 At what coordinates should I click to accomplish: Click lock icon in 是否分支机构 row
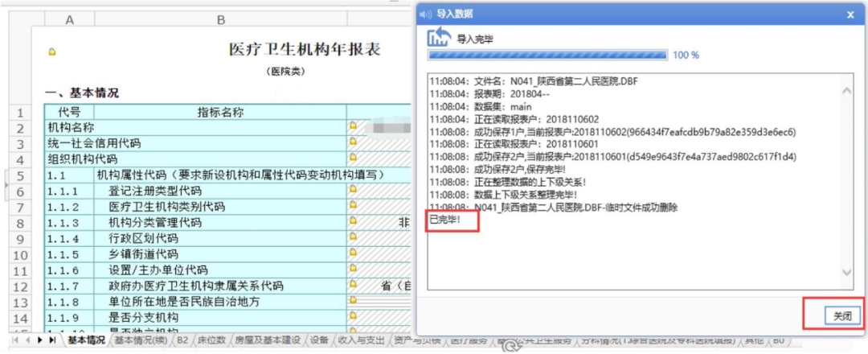(352, 317)
